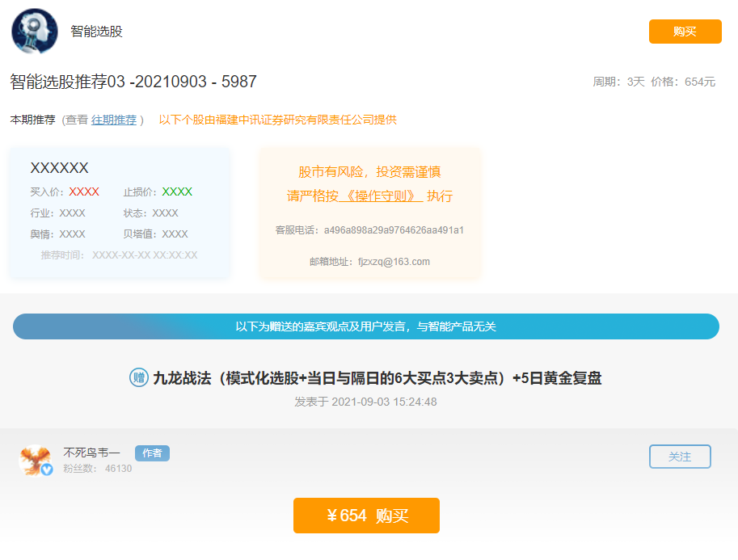
Task: Click the 智能选股 name beside the avatar
Action: pos(96,32)
